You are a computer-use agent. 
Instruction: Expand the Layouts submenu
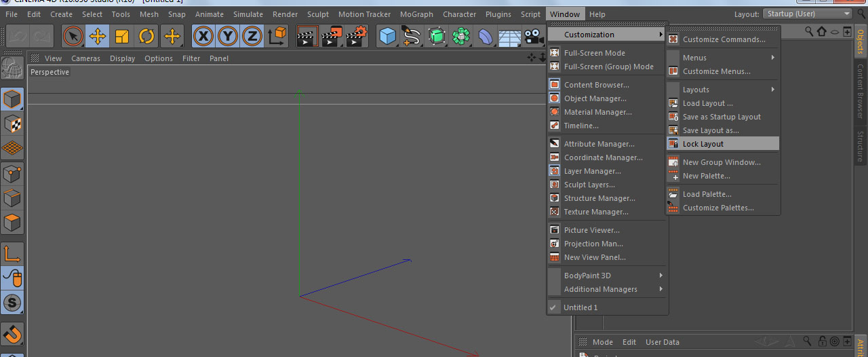tap(723, 90)
